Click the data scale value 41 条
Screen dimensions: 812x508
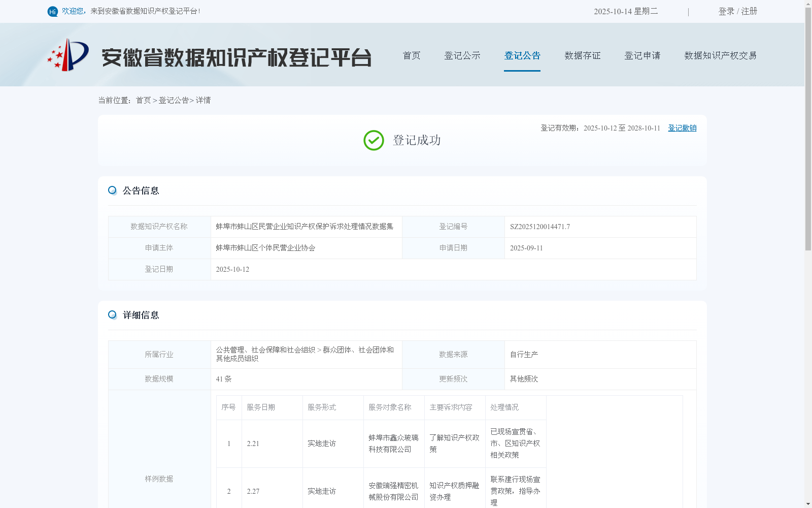pyautogui.click(x=224, y=379)
